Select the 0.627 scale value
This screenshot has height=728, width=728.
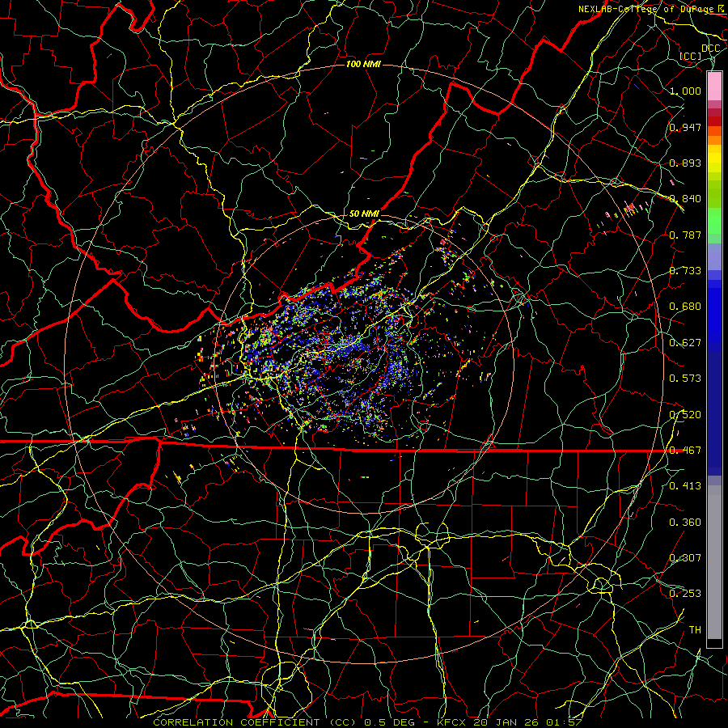685,343
